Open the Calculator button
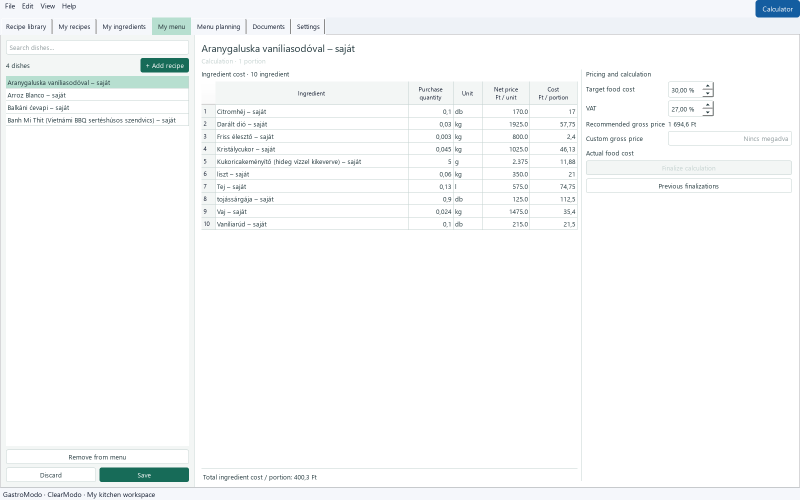 tap(777, 9)
